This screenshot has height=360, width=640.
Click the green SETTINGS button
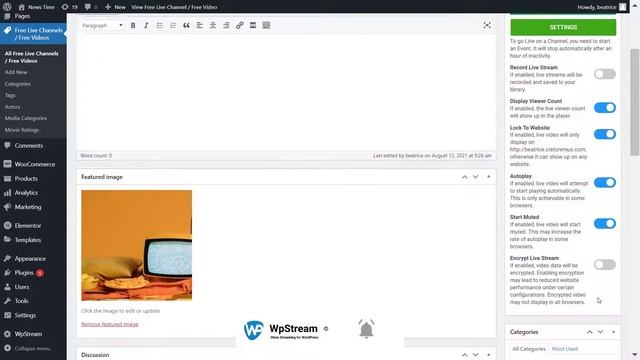[x=563, y=27]
